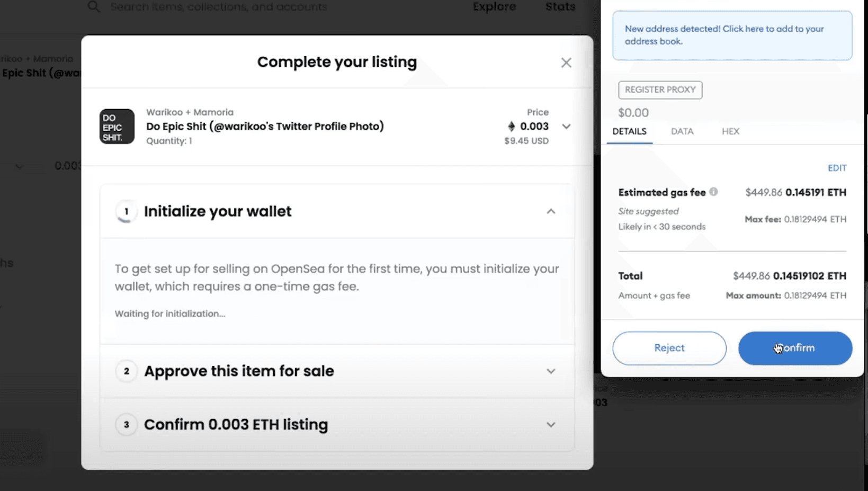Click the Ethereum icon beside price 0.003
Viewport: 868px width, 491px height.
pyautogui.click(x=511, y=126)
